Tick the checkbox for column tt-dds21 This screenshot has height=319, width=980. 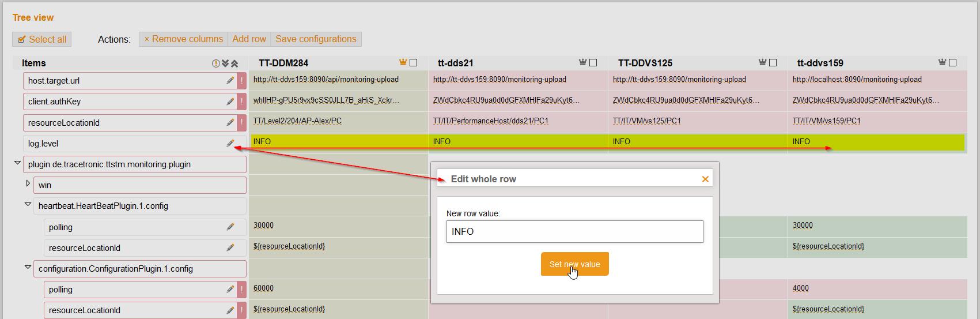tap(593, 63)
